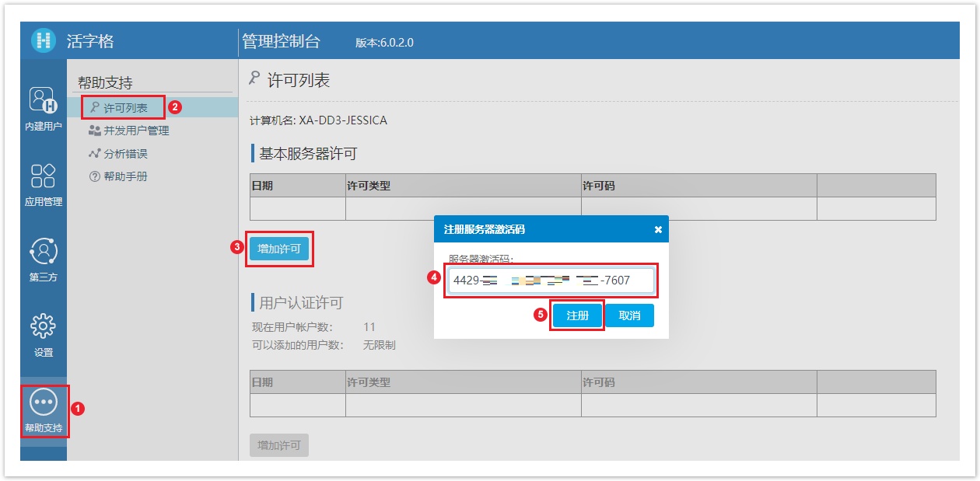
Task: Open the 帮助手册 menu item
Action: 118,176
